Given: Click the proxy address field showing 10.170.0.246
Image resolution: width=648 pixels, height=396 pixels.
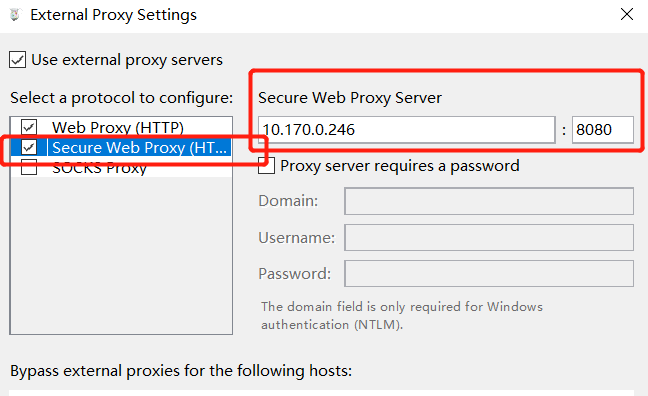Looking at the screenshot, I should [407, 130].
